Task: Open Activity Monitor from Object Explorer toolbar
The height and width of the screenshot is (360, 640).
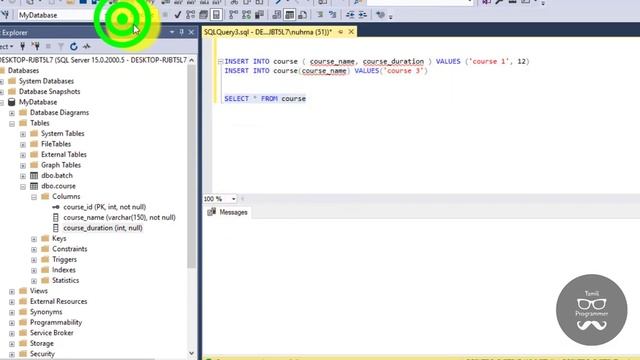Action: click(x=87, y=46)
